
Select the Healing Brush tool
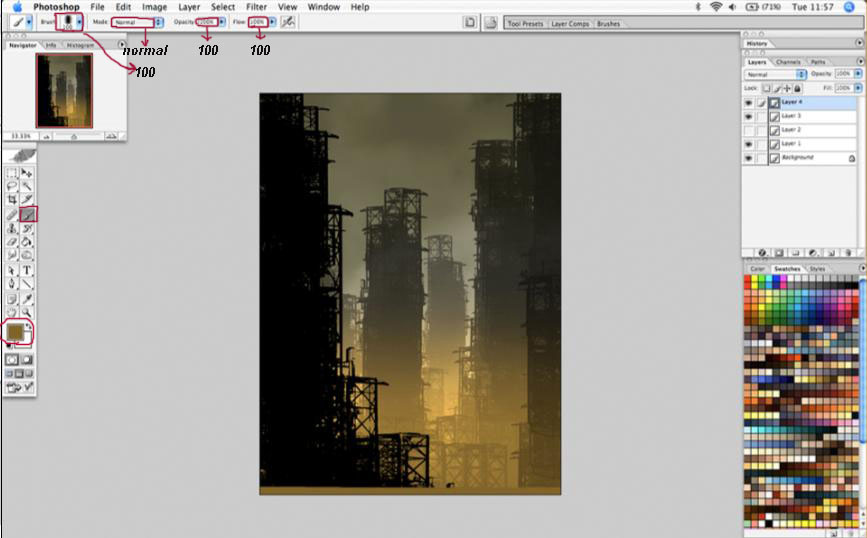(x=12, y=215)
